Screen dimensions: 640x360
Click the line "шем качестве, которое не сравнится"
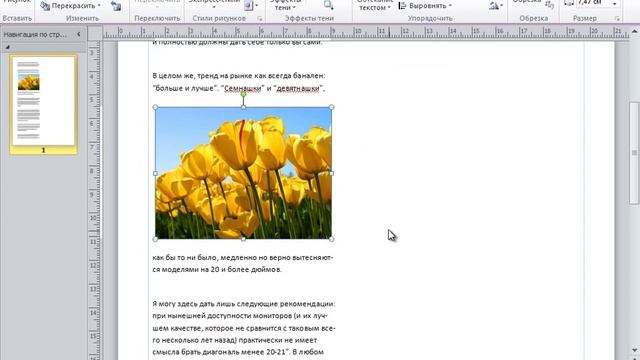[x=244, y=328]
